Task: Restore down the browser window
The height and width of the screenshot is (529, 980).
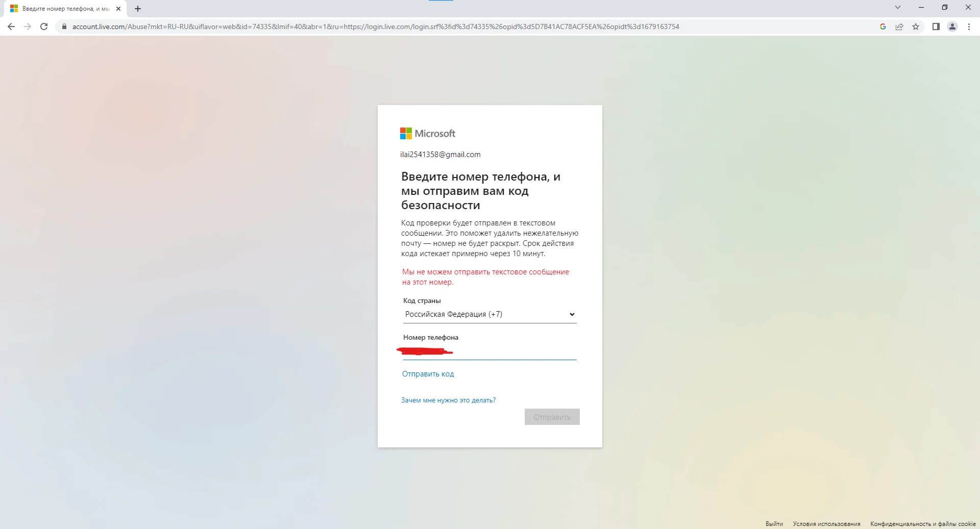Action: click(x=945, y=7)
